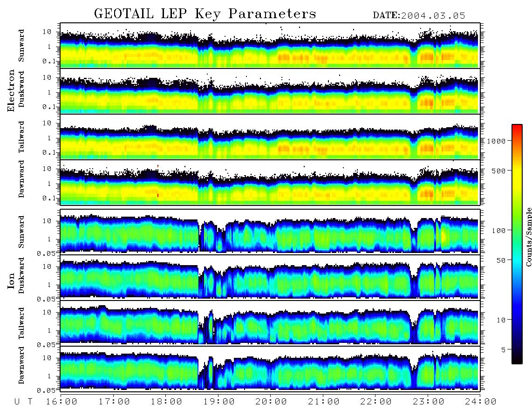Click the Electron "Dawnward" panel label
The height and width of the screenshot is (410, 532).
pos(21,179)
